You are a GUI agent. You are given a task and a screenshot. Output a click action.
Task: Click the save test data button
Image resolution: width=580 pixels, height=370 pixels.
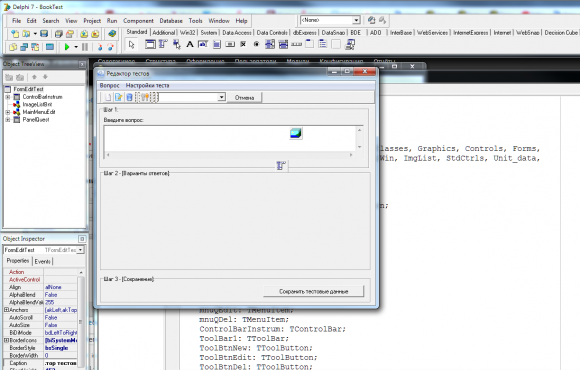pos(313,292)
